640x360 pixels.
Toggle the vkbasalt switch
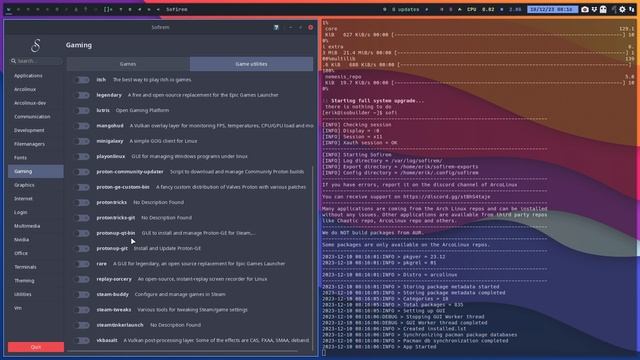(x=82, y=340)
